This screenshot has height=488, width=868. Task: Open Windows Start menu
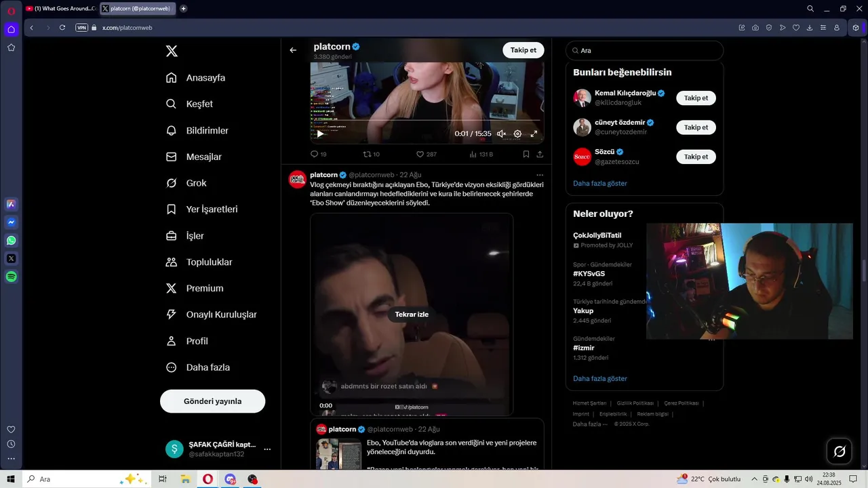11,479
